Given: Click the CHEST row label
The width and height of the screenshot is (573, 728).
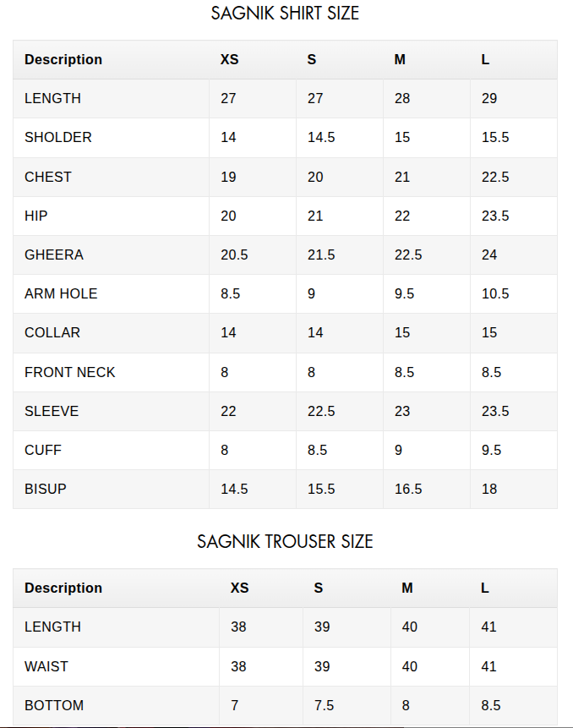Looking at the screenshot, I should pyautogui.click(x=48, y=177).
